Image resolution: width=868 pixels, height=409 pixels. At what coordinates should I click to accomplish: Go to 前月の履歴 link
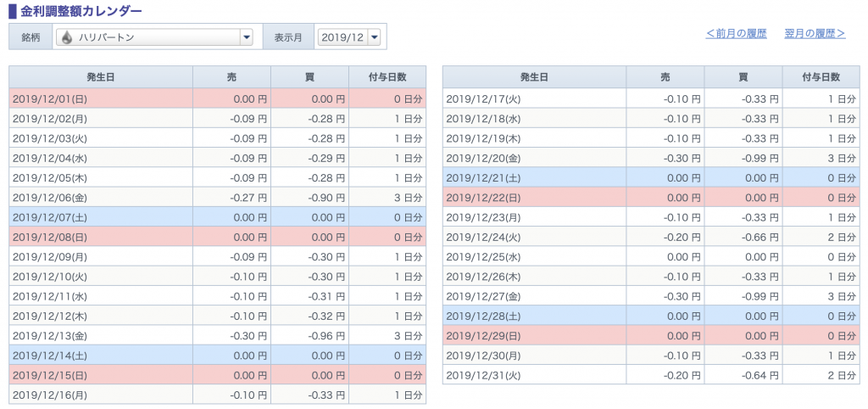click(737, 34)
